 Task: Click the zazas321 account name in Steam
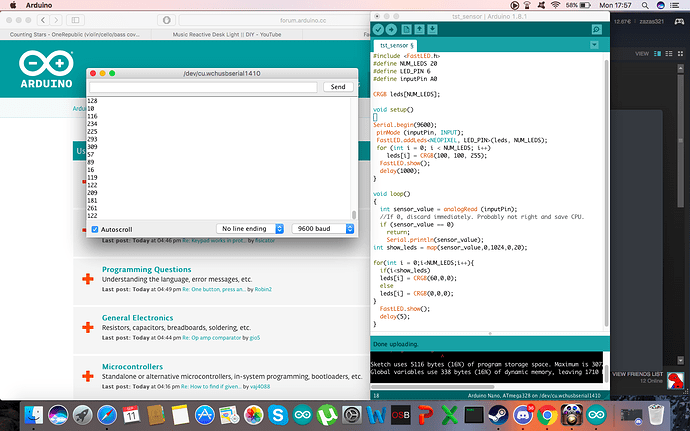tap(651, 21)
